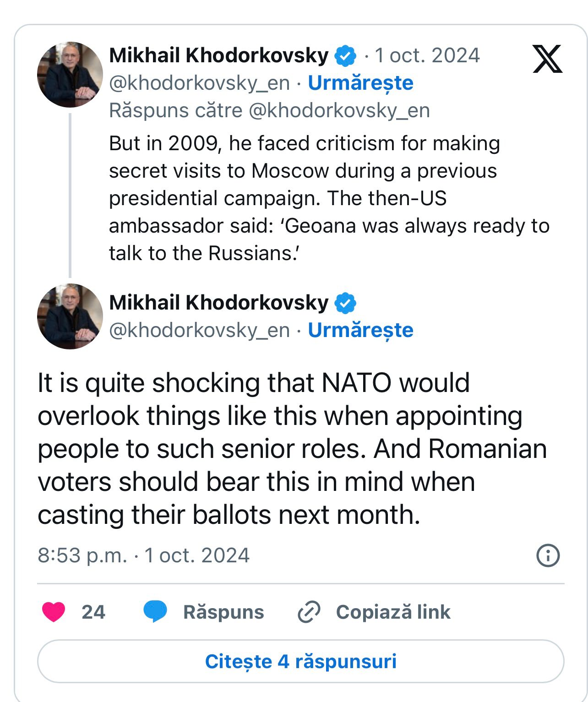Click the verified badge on the second tweet
Screen dimensions: 588x702
pos(345,303)
